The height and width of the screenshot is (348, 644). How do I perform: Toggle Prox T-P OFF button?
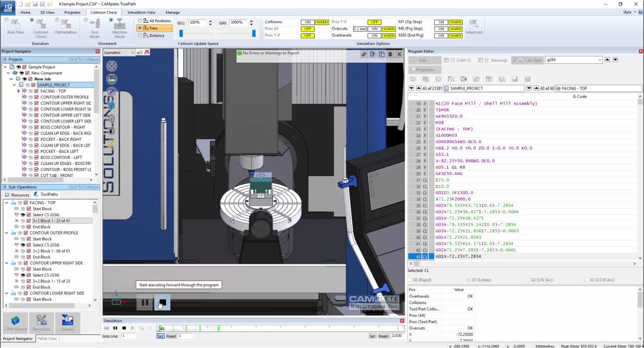pyautogui.click(x=308, y=36)
